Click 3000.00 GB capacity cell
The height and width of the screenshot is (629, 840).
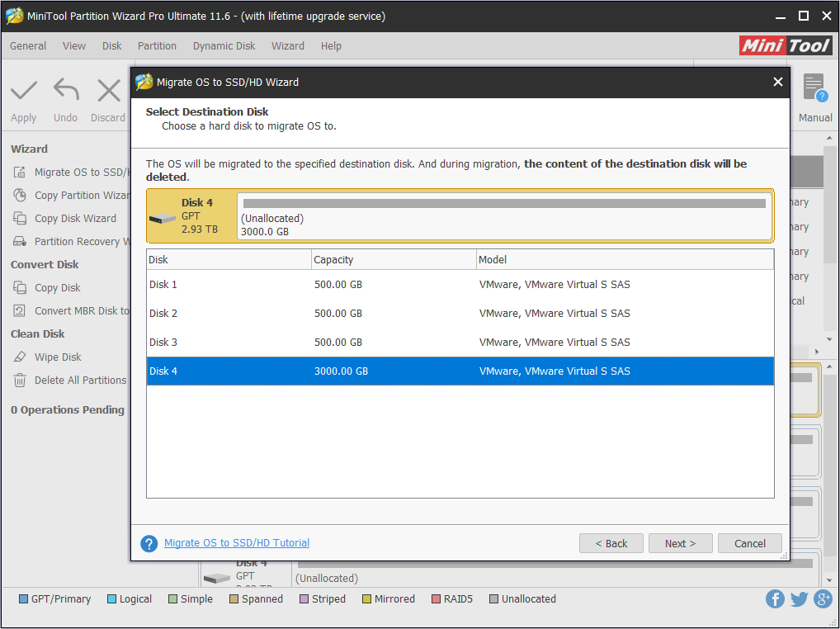pos(341,371)
